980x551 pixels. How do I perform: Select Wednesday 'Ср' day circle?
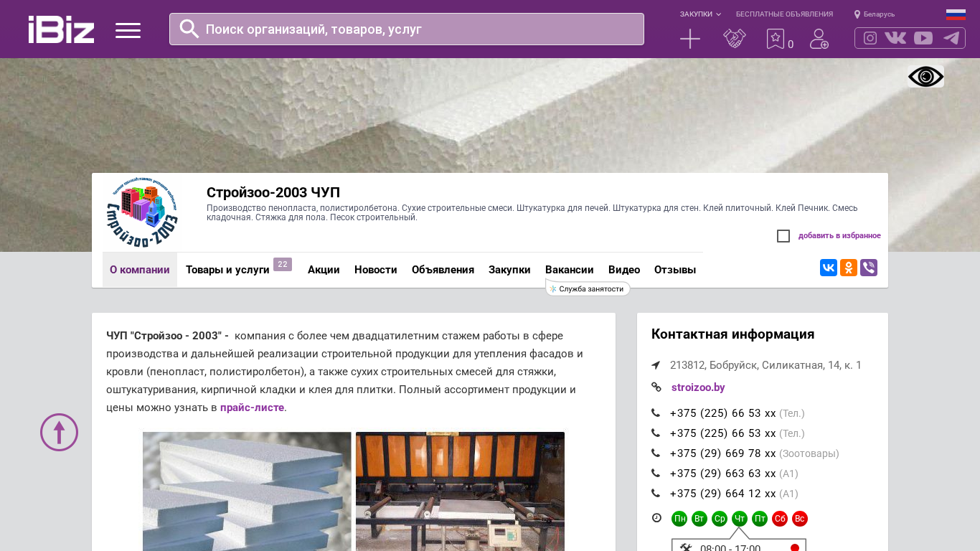[720, 519]
